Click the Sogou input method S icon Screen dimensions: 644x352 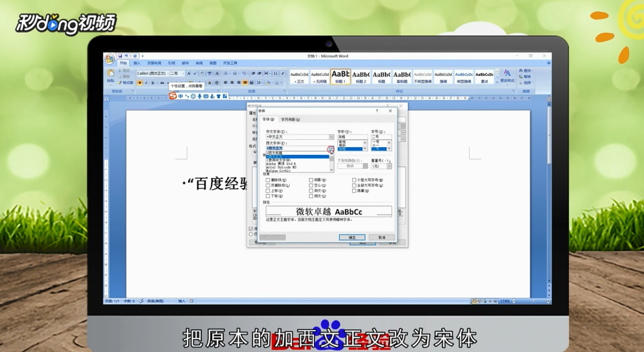(x=173, y=96)
